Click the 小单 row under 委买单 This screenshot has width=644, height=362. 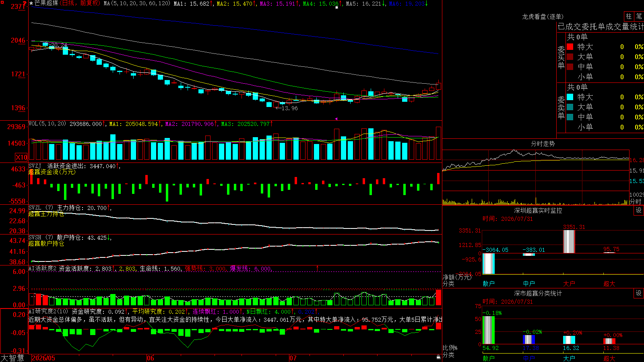coord(605,77)
